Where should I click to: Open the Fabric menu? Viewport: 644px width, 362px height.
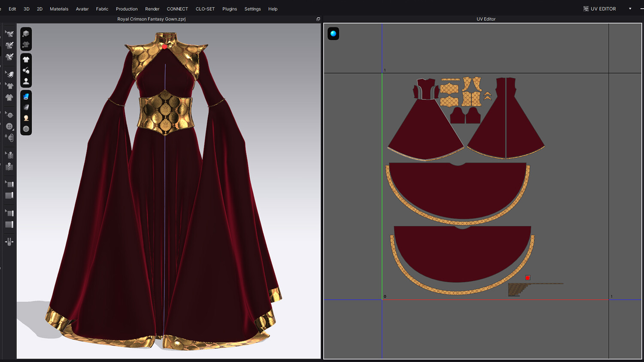click(102, 9)
